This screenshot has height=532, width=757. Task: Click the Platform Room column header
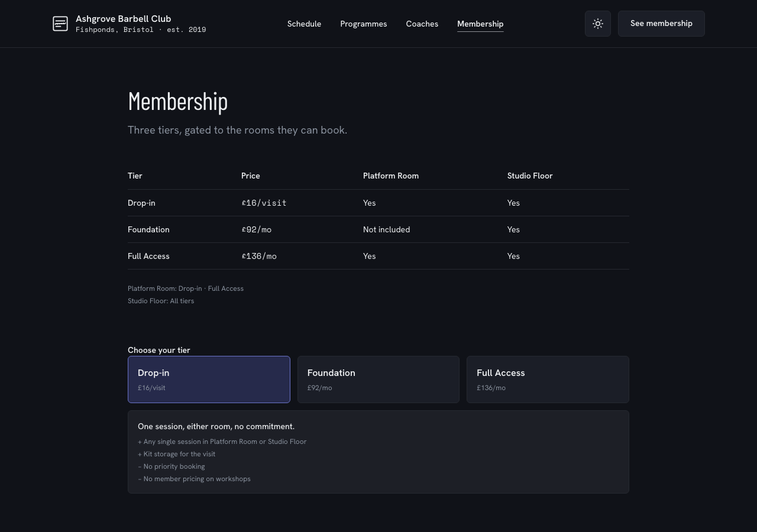click(390, 176)
